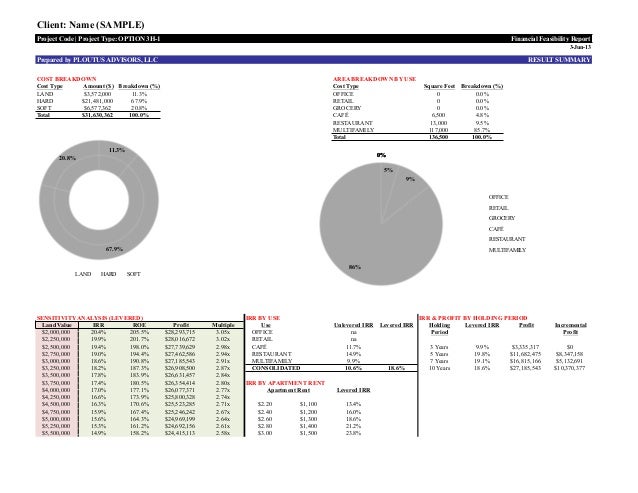
Task: Click the '$2.20' apartment rent value
Action: pyautogui.click(x=265, y=404)
